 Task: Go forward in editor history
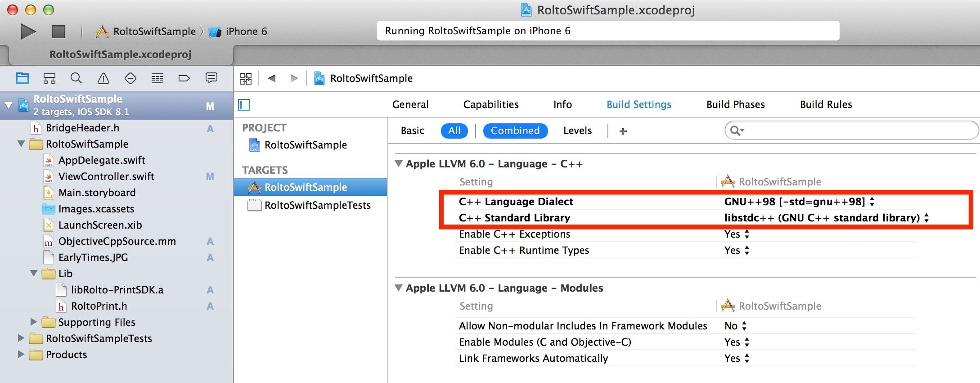pyautogui.click(x=294, y=78)
